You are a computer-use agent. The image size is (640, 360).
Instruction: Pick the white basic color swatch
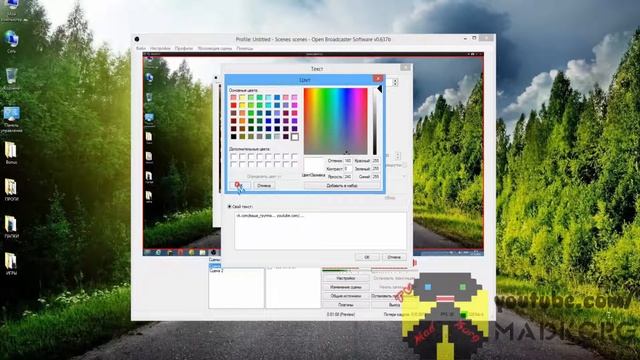294,136
